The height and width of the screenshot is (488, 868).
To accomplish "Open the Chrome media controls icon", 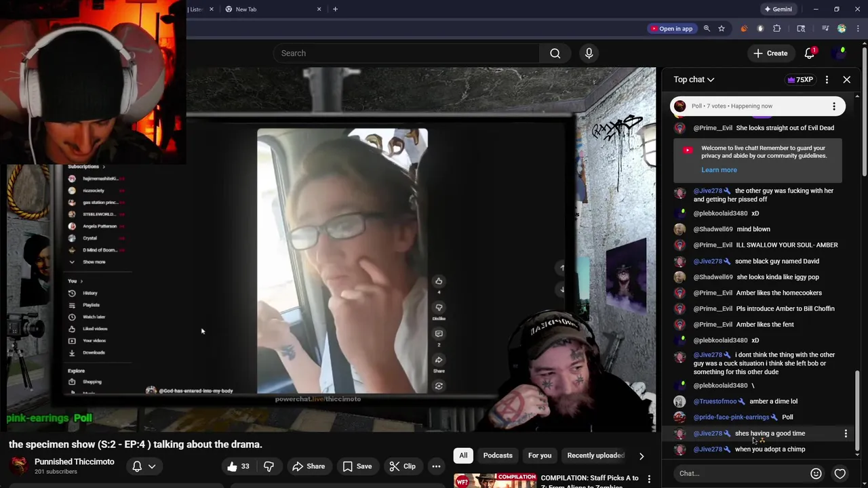I will tap(825, 28).
